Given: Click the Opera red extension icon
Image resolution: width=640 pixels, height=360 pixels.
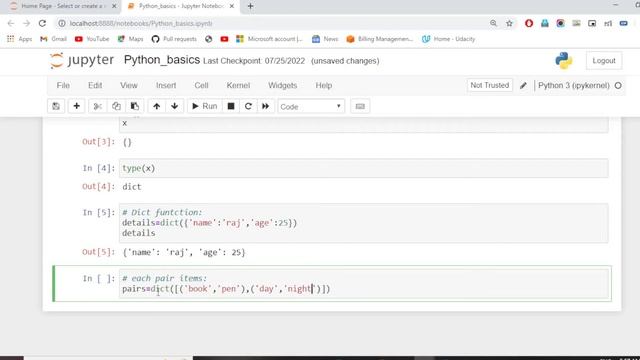Looking at the screenshot, I should pos(529,23).
